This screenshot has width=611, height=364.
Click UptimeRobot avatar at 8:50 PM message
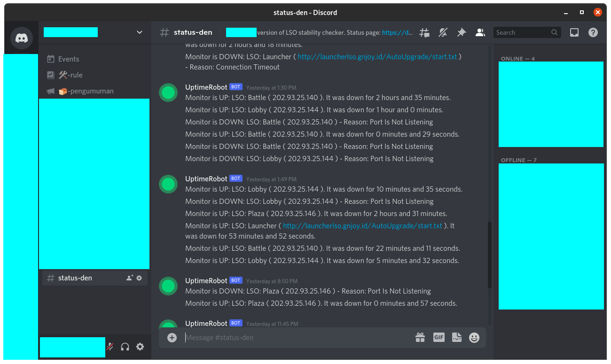tap(168, 286)
